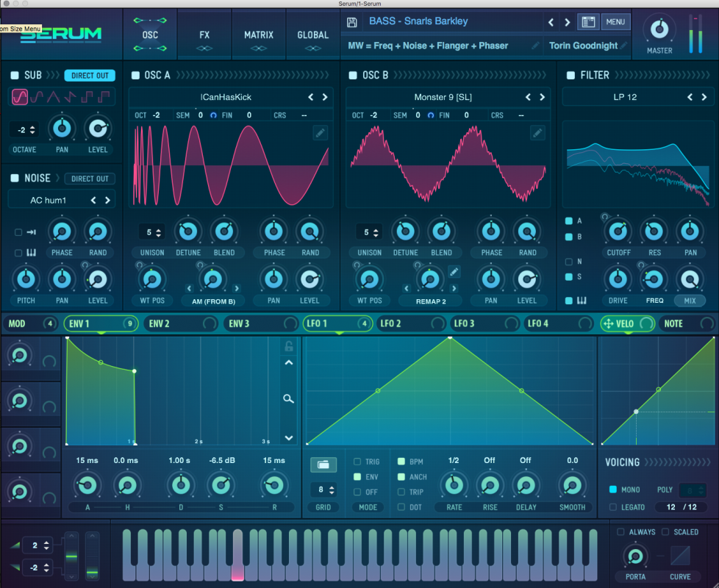The height and width of the screenshot is (588, 719).
Task: Click the Serum logo
Action: click(61, 35)
